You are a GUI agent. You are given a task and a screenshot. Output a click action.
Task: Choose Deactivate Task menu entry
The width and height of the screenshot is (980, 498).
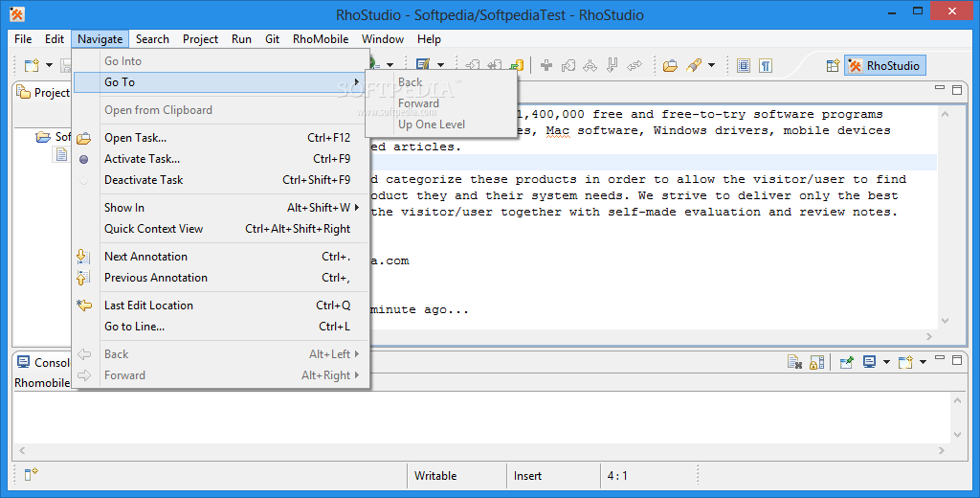[x=221, y=180]
